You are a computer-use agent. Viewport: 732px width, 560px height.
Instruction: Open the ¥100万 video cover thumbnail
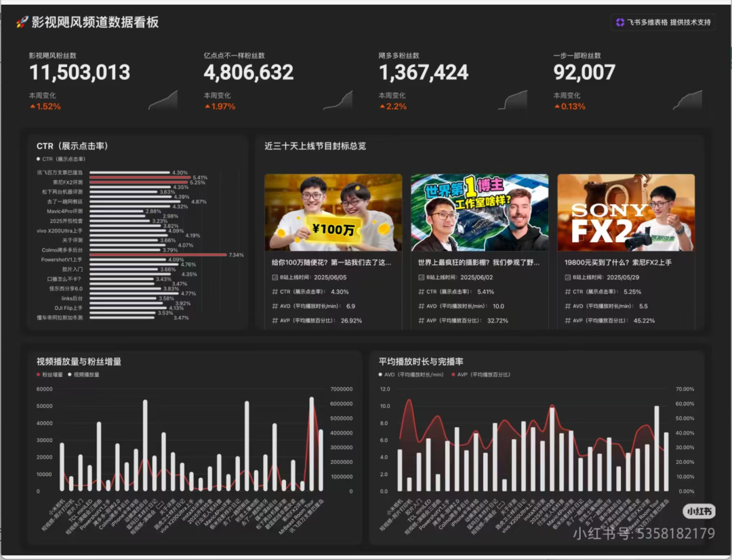coord(333,212)
